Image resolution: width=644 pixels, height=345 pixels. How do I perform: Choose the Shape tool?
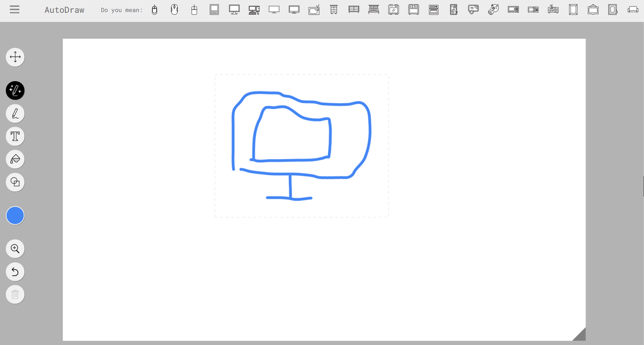(15, 182)
